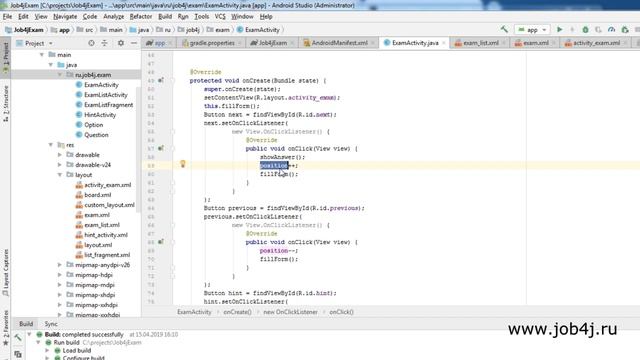Collapse the main folder in project tree

pyautogui.click(x=42, y=55)
